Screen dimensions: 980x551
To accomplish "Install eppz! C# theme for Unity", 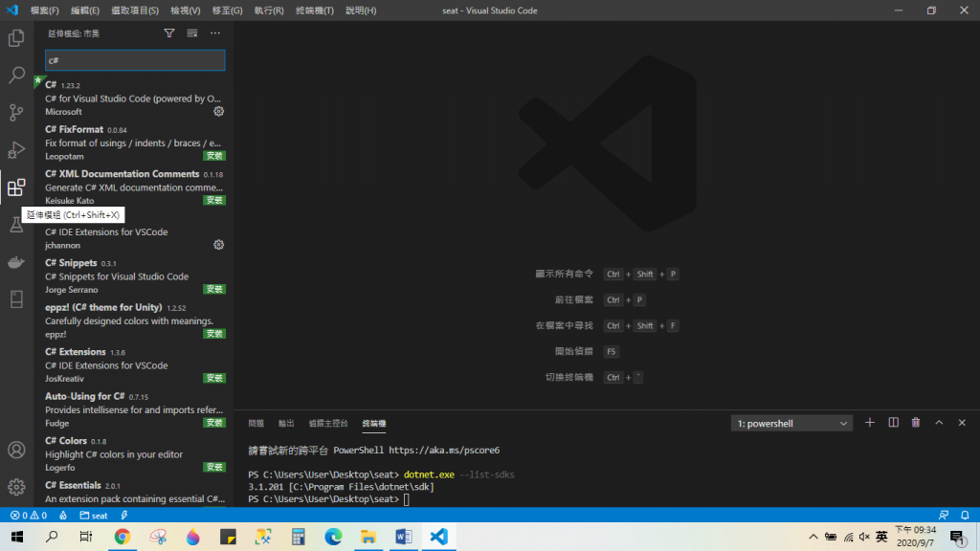I will click(x=214, y=334).
